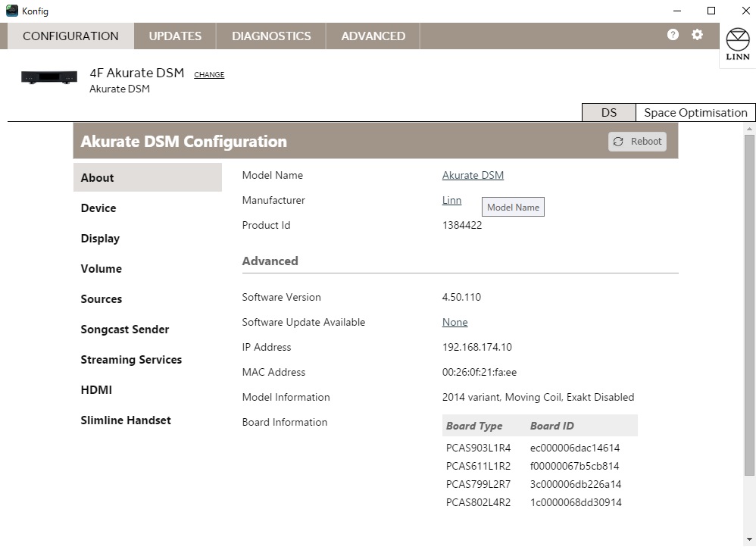756x553 pixels.
Task: Open the help question mark icon
Action: pos(673,35)
